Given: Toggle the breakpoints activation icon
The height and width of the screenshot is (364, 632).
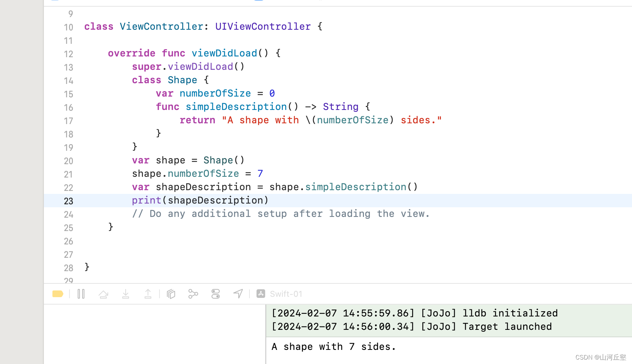Looking at the screenshot, I should point(58,294).
